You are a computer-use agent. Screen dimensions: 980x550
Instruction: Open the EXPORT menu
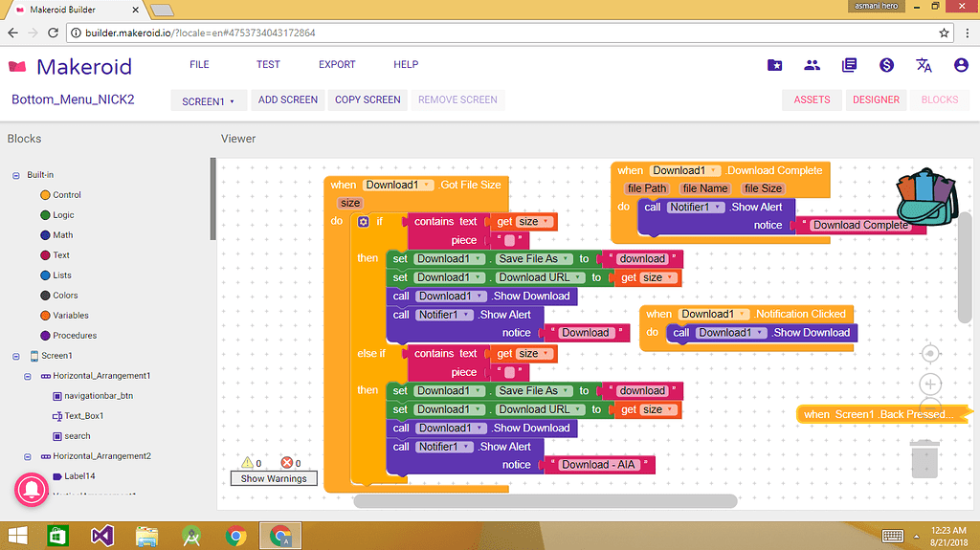tap(337, 65)
